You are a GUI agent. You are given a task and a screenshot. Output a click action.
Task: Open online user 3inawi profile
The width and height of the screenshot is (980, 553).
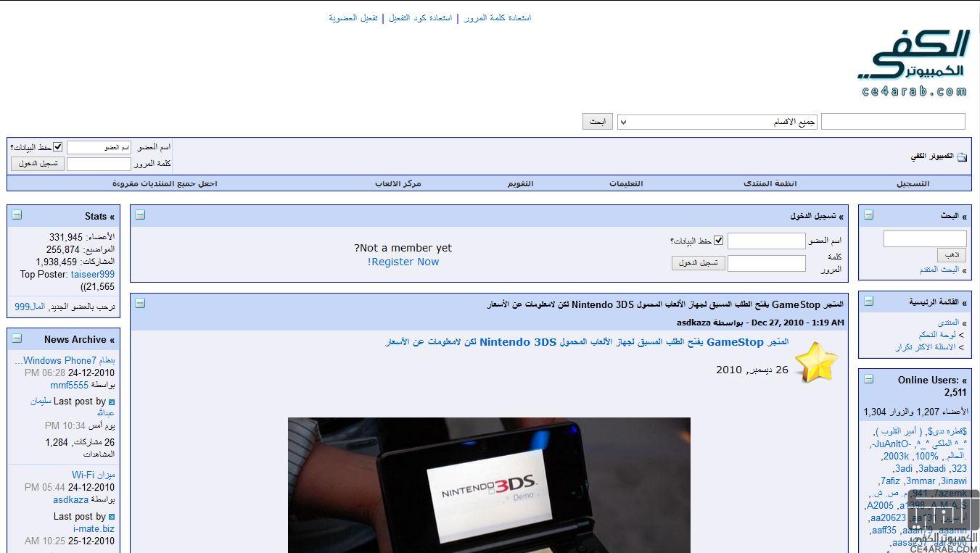tap(952, 481)
